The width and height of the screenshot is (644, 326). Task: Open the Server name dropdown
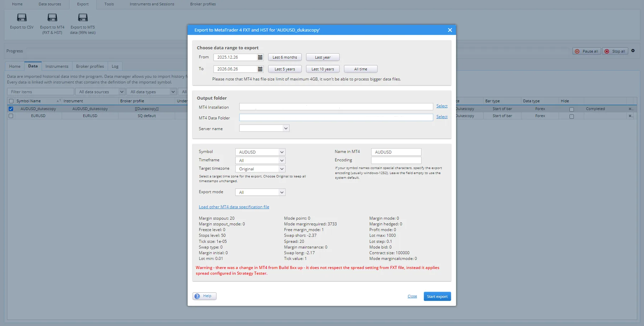(264, 128)
